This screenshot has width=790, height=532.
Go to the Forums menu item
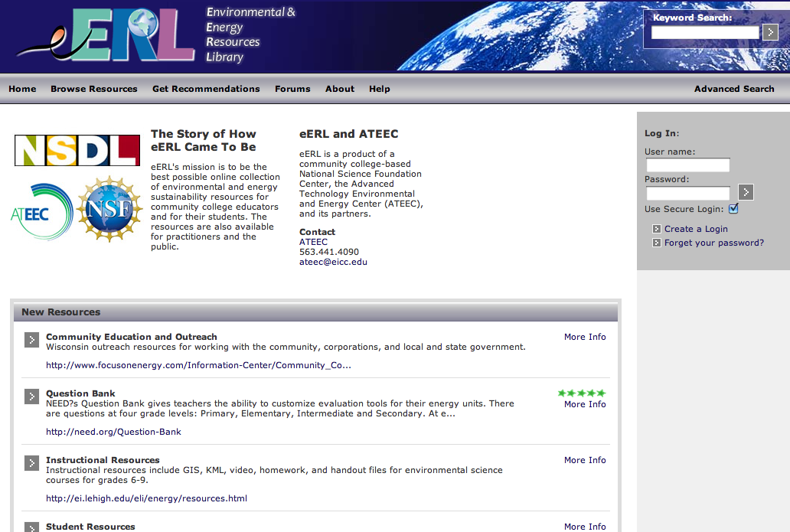[x=292, y=89]
